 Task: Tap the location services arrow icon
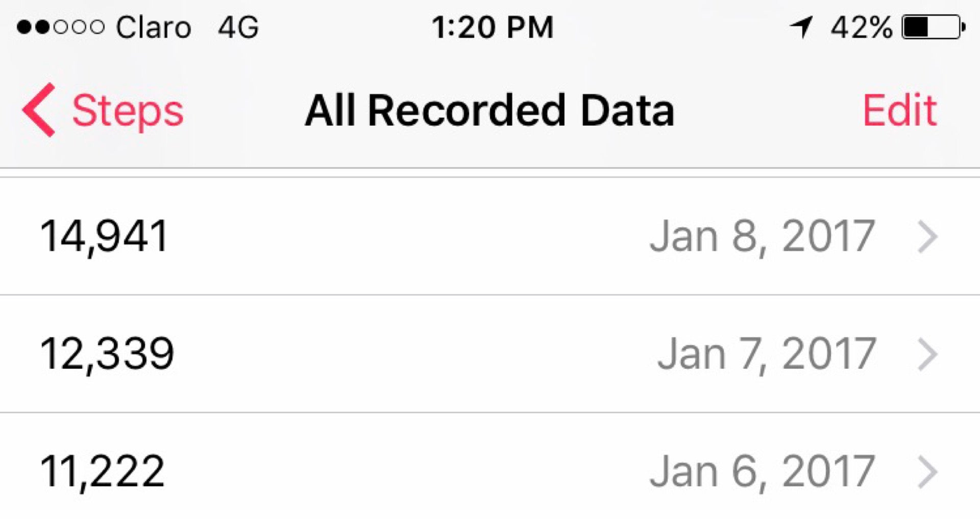coord(801,27)
